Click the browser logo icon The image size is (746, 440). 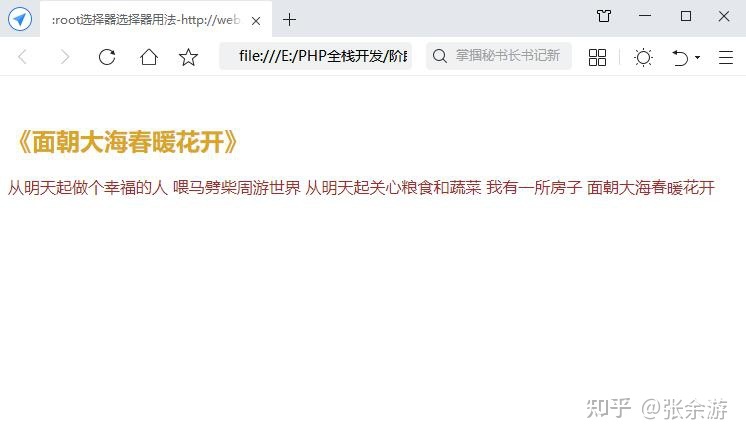click(x=20, y=19)
